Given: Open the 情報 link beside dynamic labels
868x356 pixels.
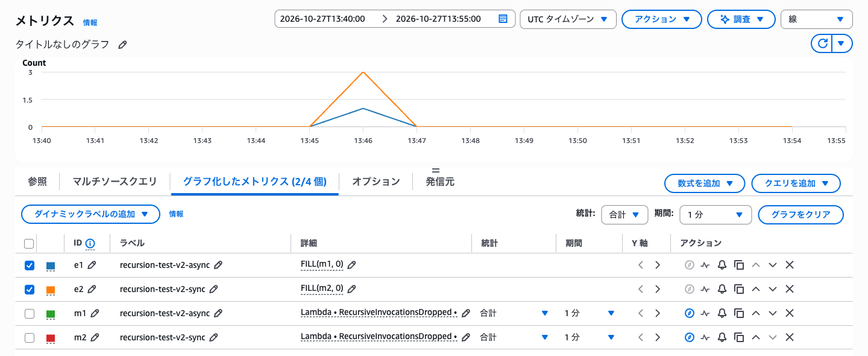Looking at the screenshot, I should pos(176,214).
